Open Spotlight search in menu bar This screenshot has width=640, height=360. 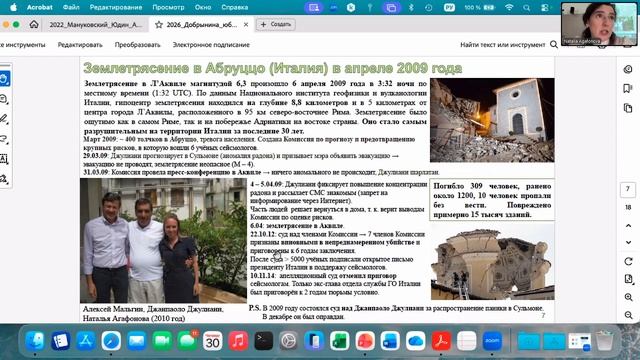point(527,7)
